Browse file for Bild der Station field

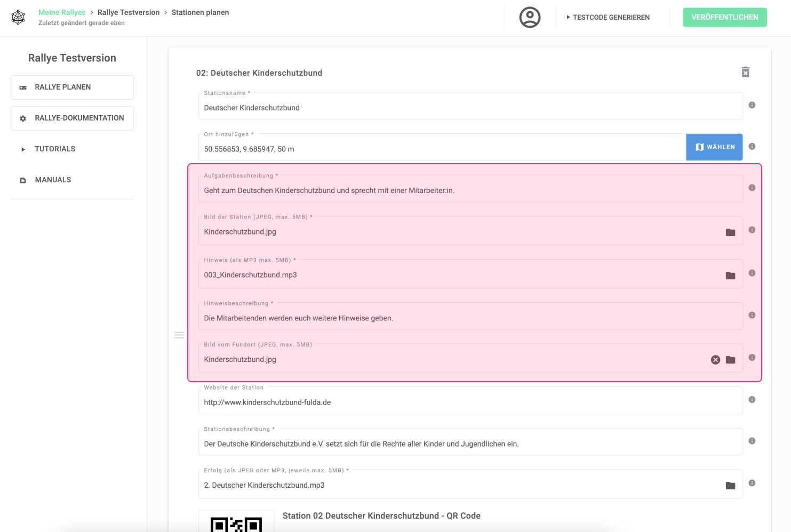(x=730, y=232)
